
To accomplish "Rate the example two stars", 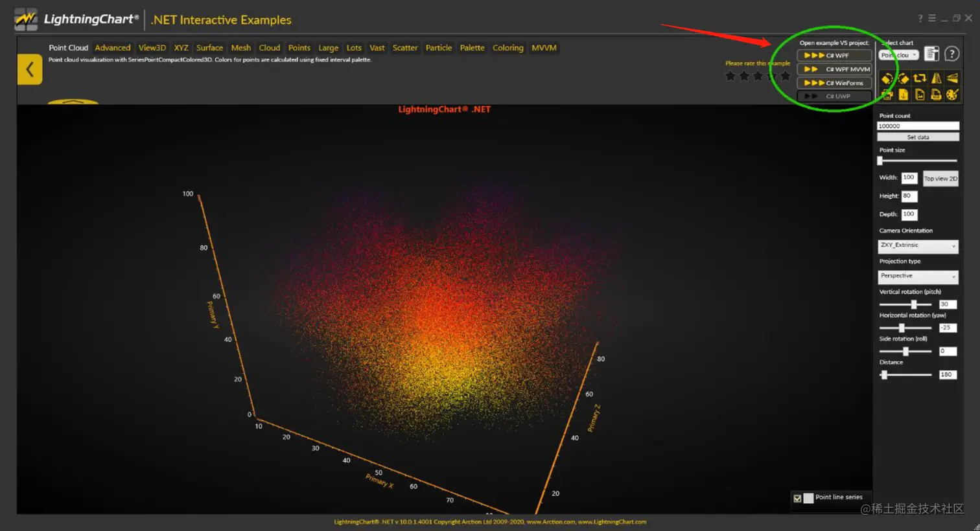I will (x=744, y=76).
